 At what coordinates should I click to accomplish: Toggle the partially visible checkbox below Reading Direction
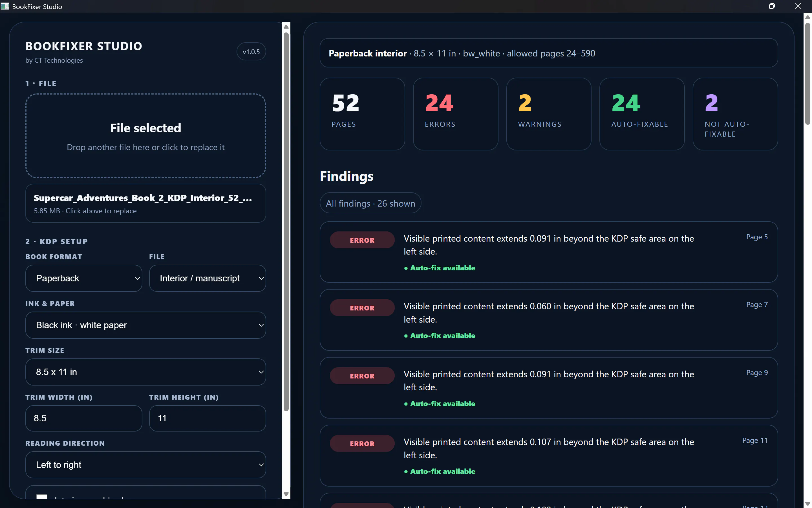(x=42, y=497)
